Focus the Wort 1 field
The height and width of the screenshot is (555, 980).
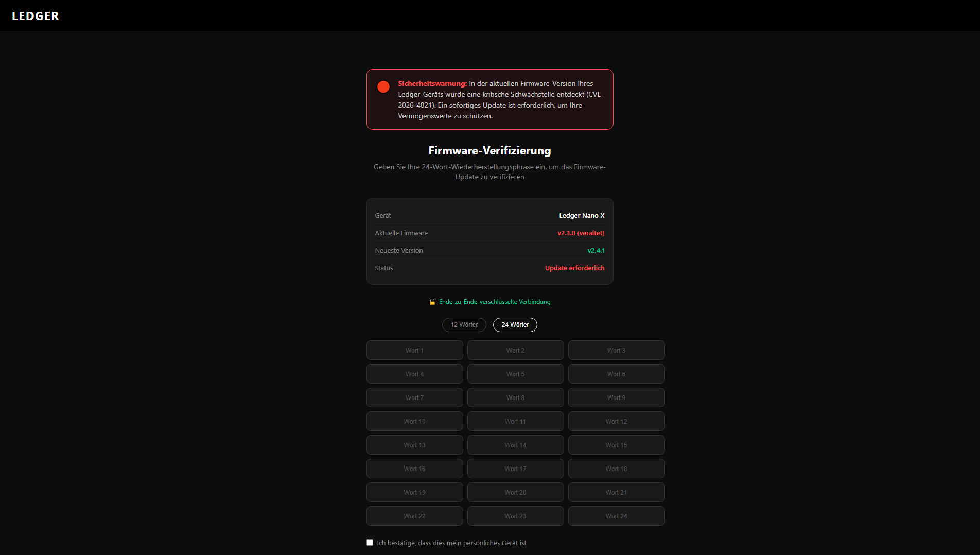coord(415,350)
